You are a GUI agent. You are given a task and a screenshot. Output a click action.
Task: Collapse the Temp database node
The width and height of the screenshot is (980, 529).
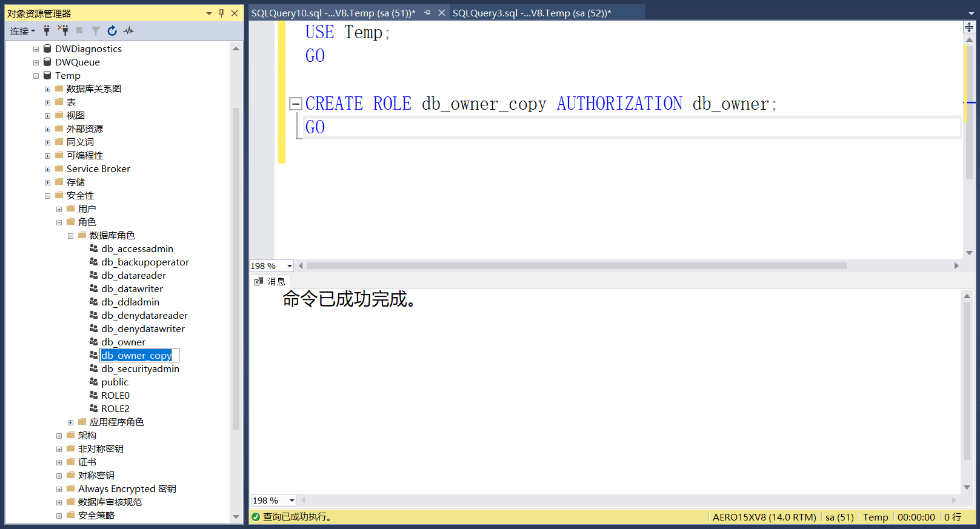tap(36, 76)
